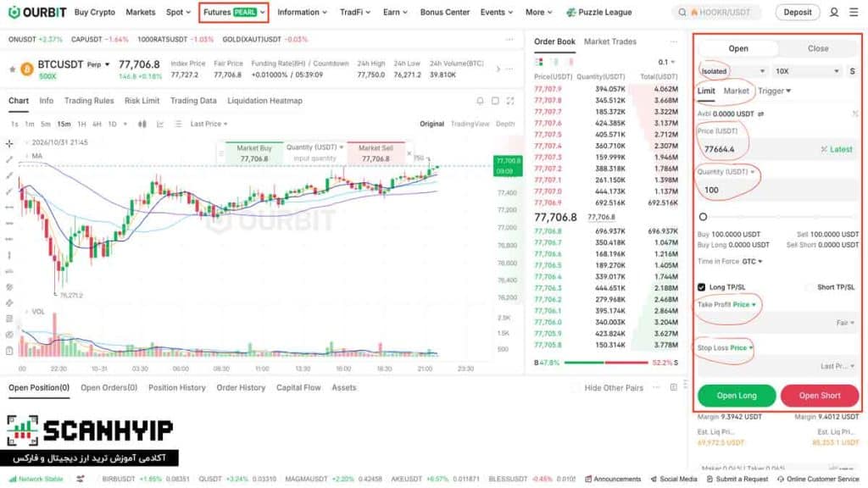Image resolution: width=868 pixels, height=488 pixels.
Task: Click the Take Profit price input
Action: (778, 323)
